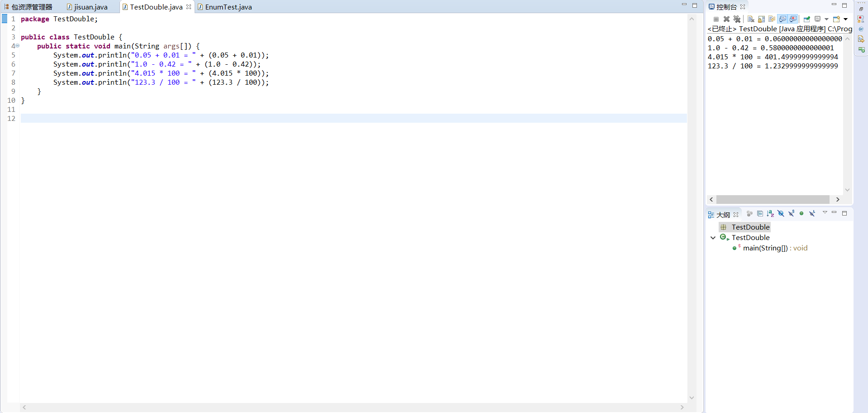Click the console vertical scroll up arrow

[x=847, y=39]
